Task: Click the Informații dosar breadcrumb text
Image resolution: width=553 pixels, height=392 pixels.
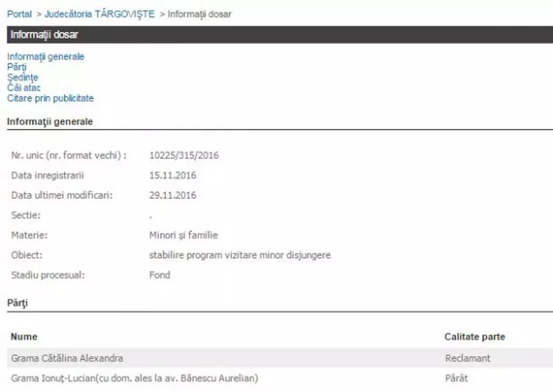Action: click(200, 14)
